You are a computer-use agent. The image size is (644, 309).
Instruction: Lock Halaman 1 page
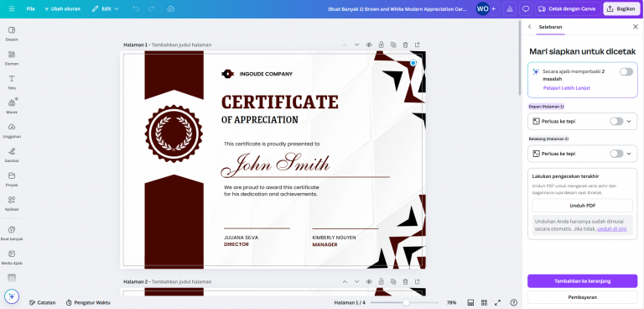(x=382, y=45)
